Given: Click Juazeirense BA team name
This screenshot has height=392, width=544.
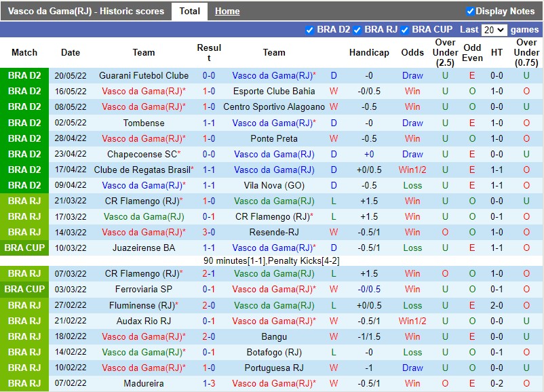Looking at the screenshot, I should (144, 248).
